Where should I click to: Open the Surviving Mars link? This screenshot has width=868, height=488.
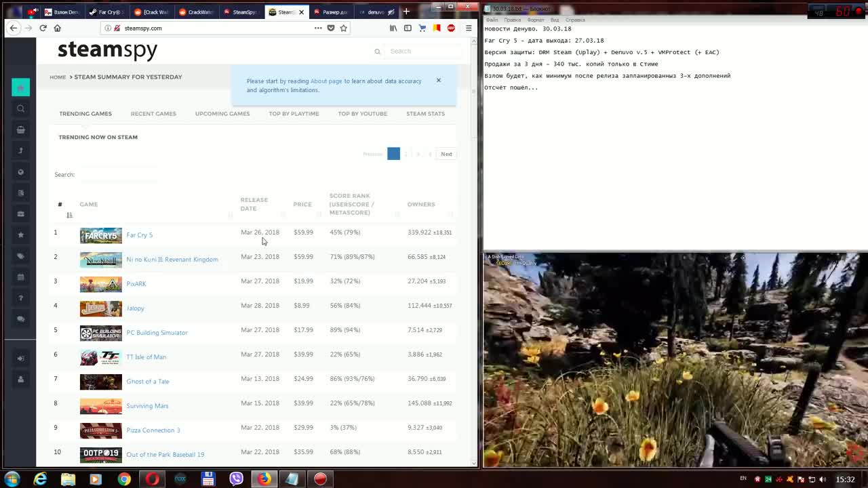(x=147, y=406)
